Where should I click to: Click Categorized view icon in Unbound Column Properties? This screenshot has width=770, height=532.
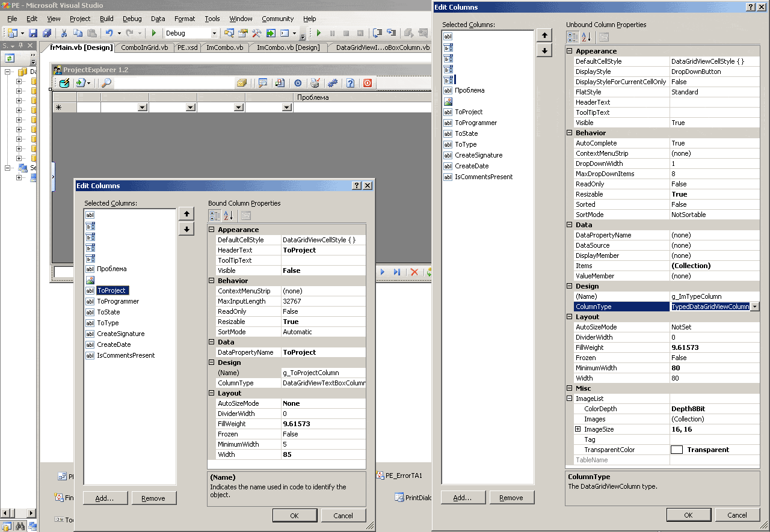(573, 37)
